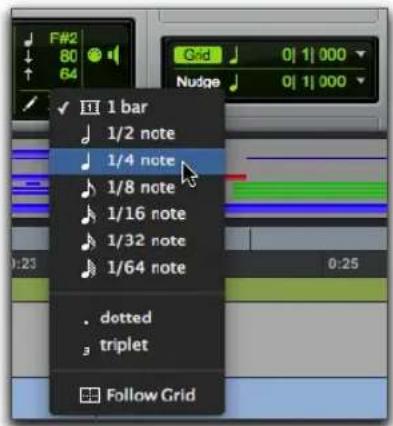Click the velocity value 80
This screenshot has height=426, width=393.
(68, 56)
